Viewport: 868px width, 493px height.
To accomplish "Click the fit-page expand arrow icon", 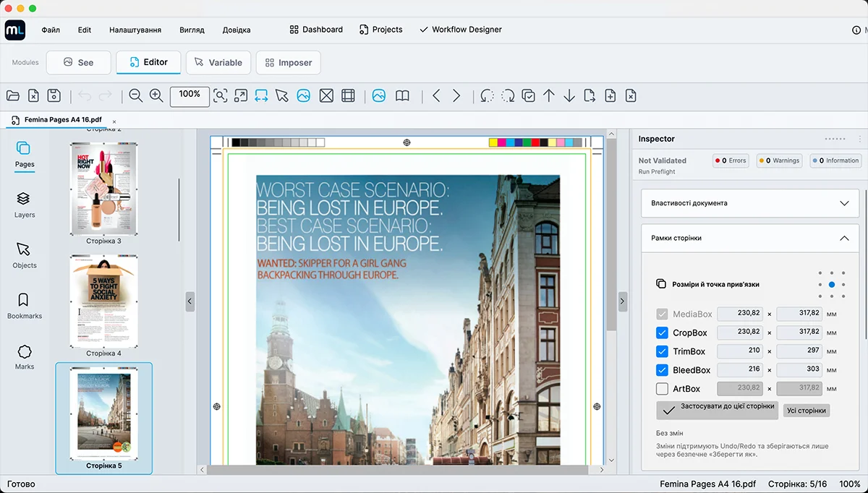I will coord(241,95).
